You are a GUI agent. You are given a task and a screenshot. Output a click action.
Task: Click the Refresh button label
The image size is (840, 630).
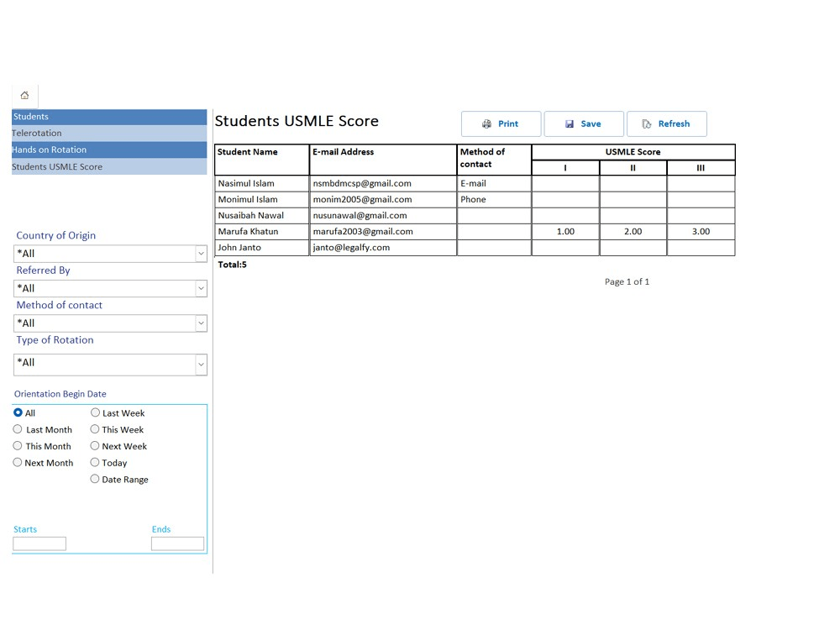(674, 123)
